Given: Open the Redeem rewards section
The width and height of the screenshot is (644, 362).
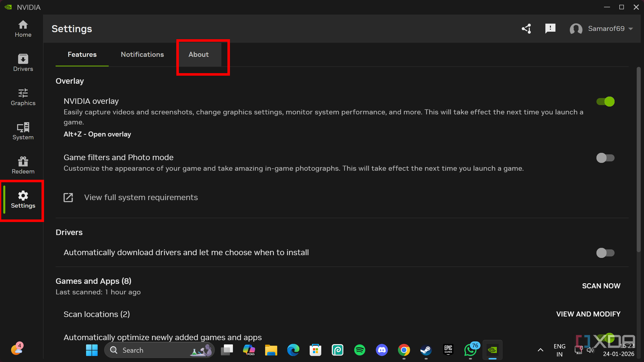Looking at the screenshot, I should click(x=23, y=165).
